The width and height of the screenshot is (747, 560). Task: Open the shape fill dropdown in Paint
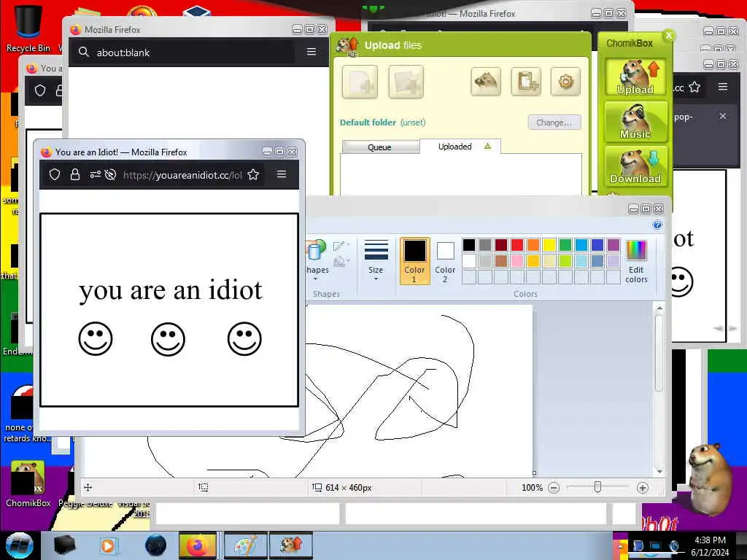(x=341, y=261)
